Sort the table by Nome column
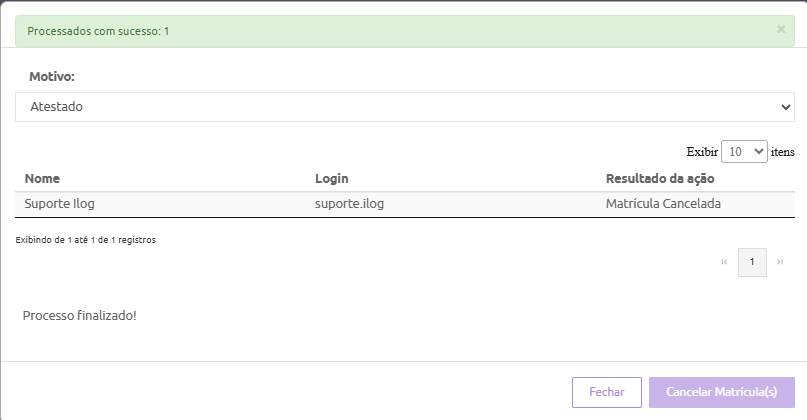 point(43,178)
